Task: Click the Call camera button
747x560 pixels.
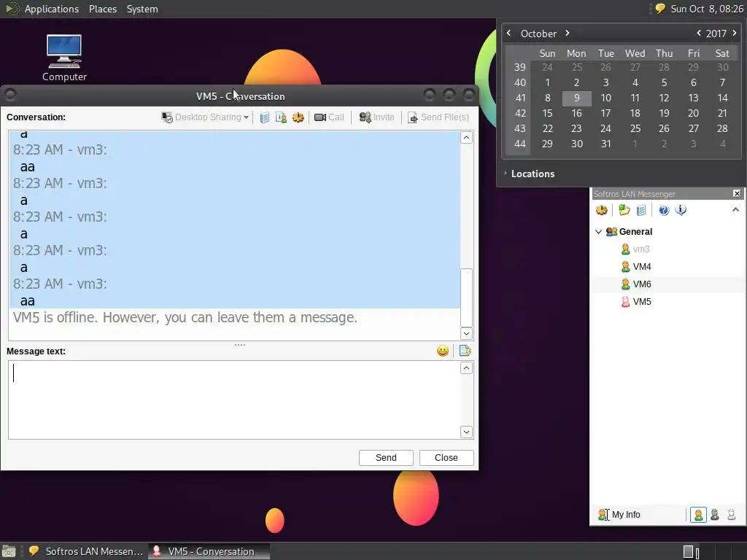Action: pos(329,117)
